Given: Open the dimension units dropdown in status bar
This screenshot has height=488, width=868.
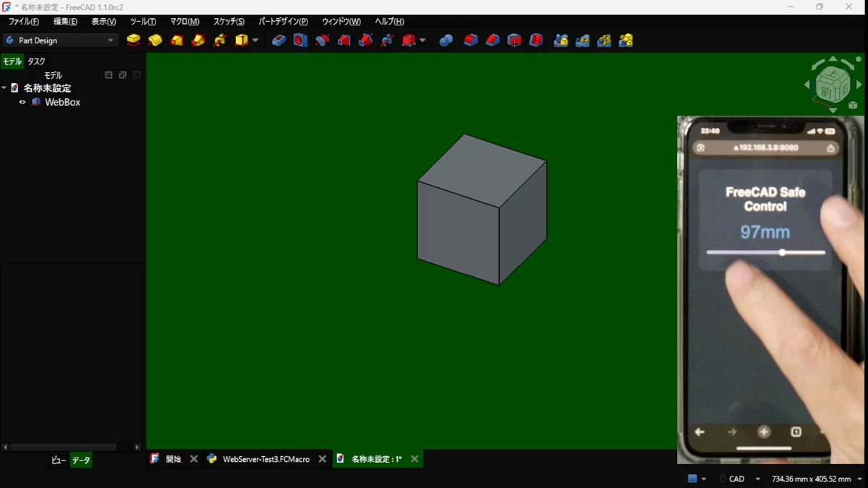Looking at the screenshot, I should click(859, 479).
